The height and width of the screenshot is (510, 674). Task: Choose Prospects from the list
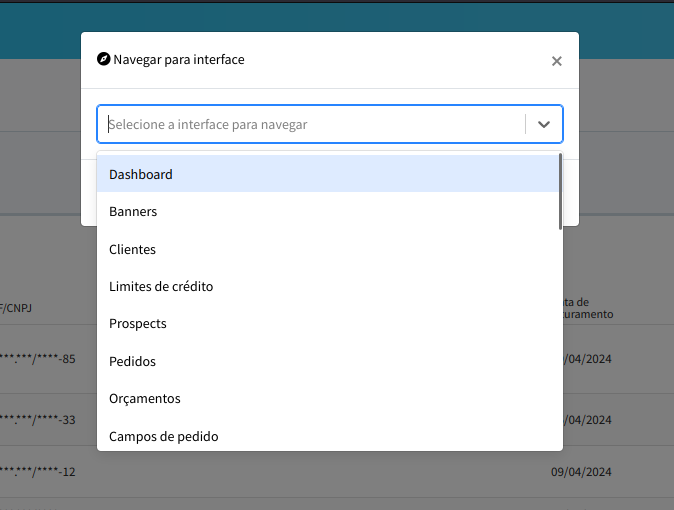[x=328, y=324]
